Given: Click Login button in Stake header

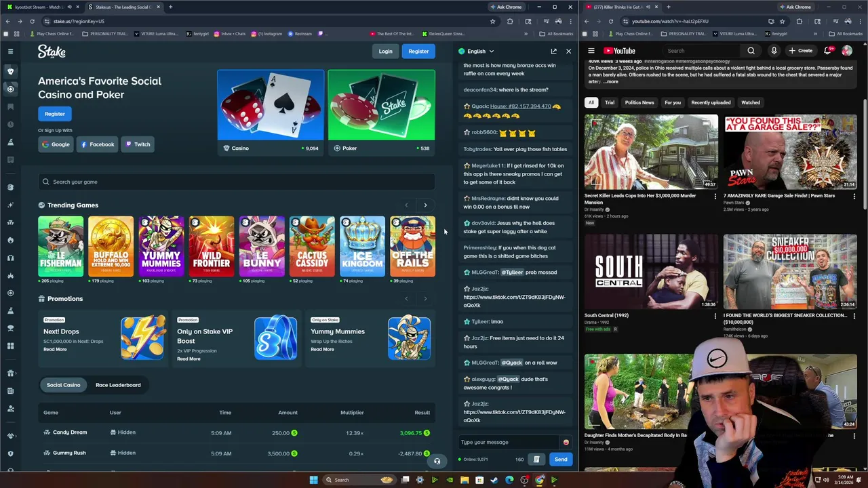Looking at the screenshot, I should tap(385, 52).
